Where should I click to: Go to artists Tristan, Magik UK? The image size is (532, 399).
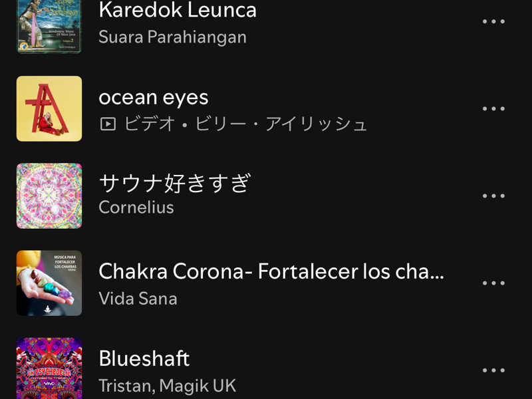click(x=167, y=386)
